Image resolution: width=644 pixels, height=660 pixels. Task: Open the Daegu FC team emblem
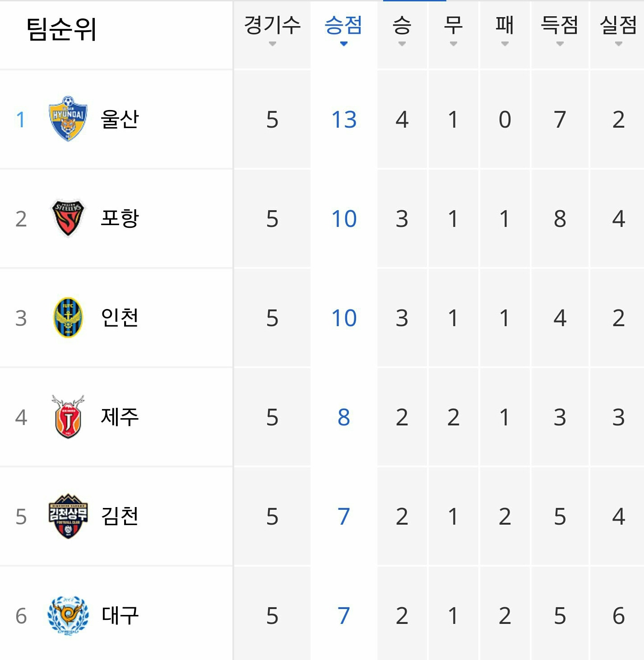[x=68, y=615]
